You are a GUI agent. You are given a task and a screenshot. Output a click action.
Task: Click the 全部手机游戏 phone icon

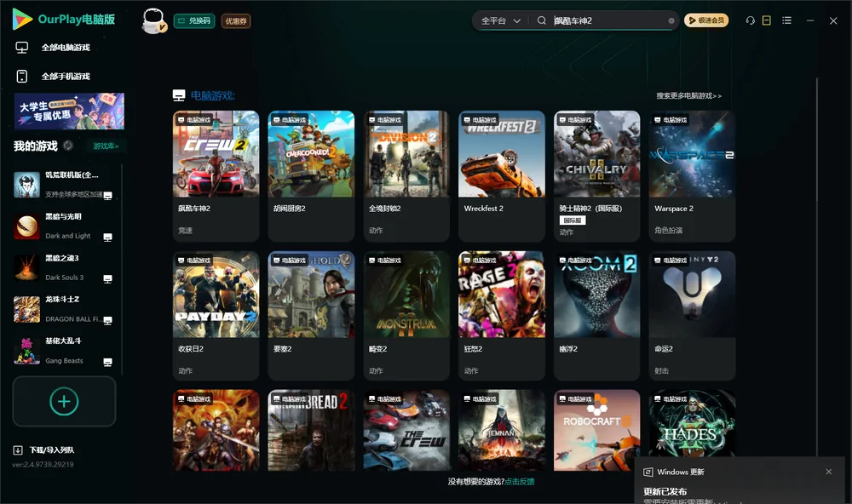click(22, 77)
